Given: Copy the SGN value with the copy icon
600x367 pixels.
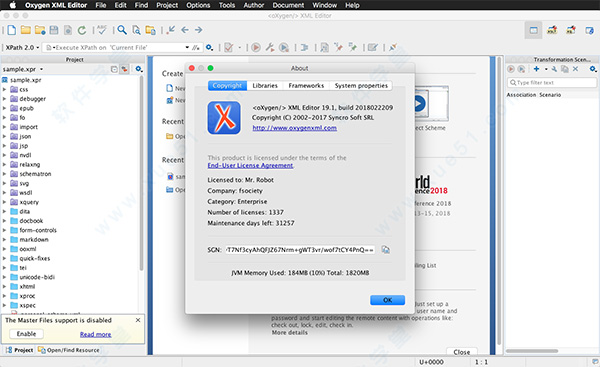Looking at the screenshot, I should click(x=386, y=250).
